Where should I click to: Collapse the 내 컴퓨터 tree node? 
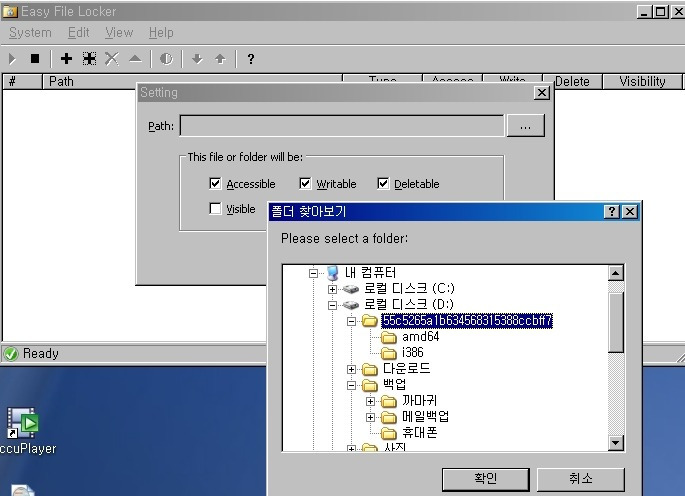(x=313, y=274)
